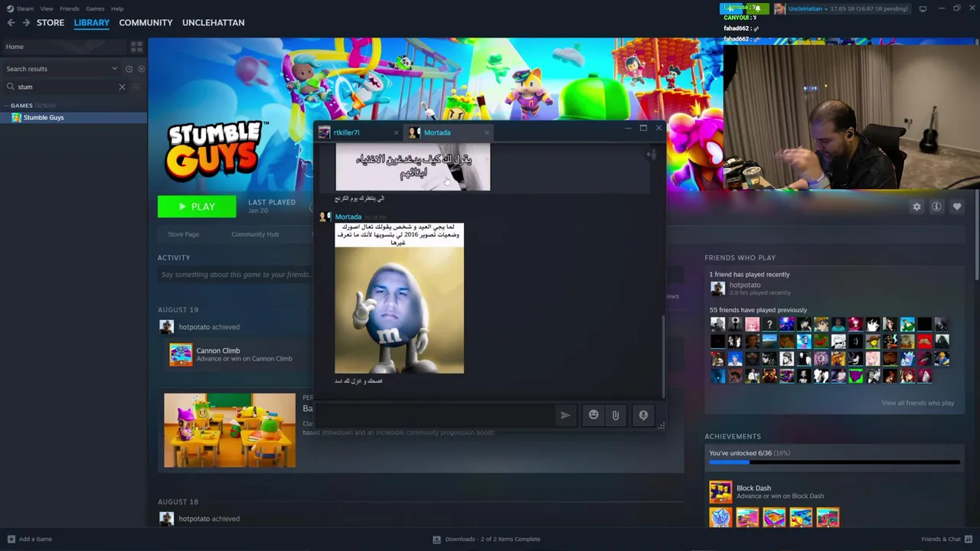Image resolution: width=980 pixels, height=551 pixels.
Task: Open the classroom news thumbnail
Action: 230,430
